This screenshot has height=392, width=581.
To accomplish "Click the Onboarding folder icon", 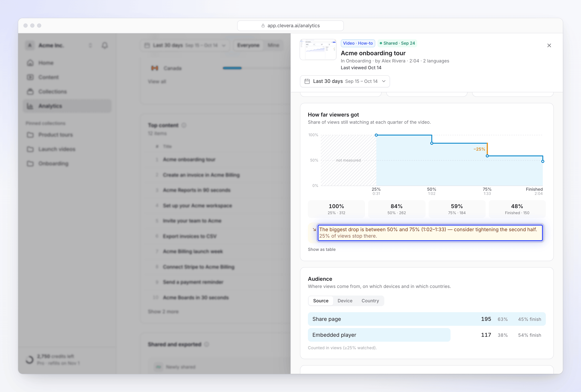I will tap(30, 163).
